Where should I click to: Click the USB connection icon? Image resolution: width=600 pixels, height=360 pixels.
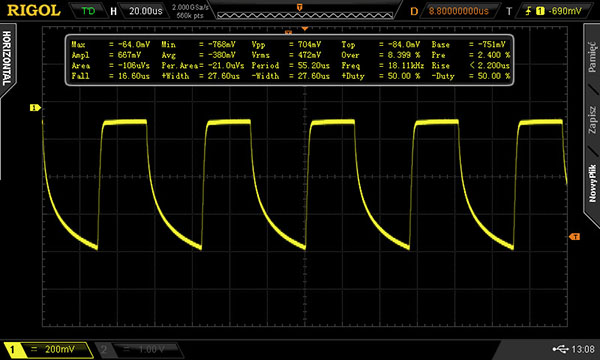tap(560, 349)
